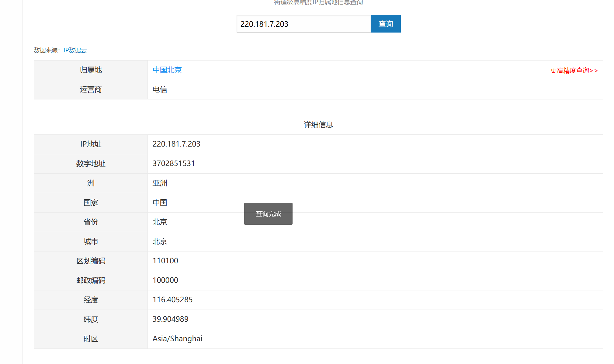Screen dimensions: 614x364
Task: Click the postal code value 100000
Action: point(165,280)
